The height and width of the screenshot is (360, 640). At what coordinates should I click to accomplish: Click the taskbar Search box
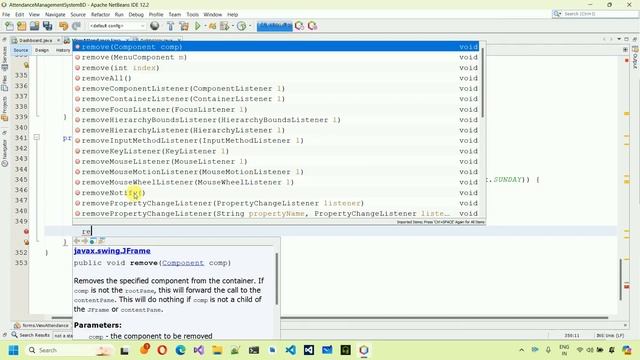(x=69, y=350)
